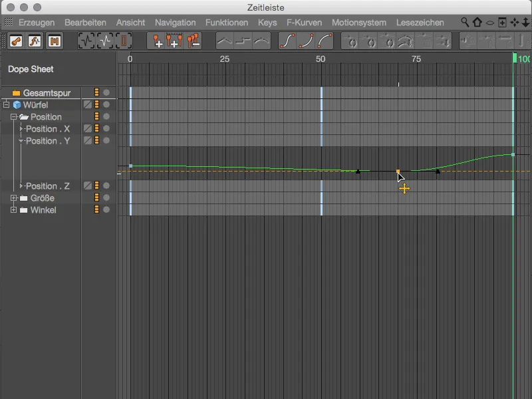The height and width of the screenshot is (399, 532).
Task: Click the home icon
Action: [x=477, y=23]
